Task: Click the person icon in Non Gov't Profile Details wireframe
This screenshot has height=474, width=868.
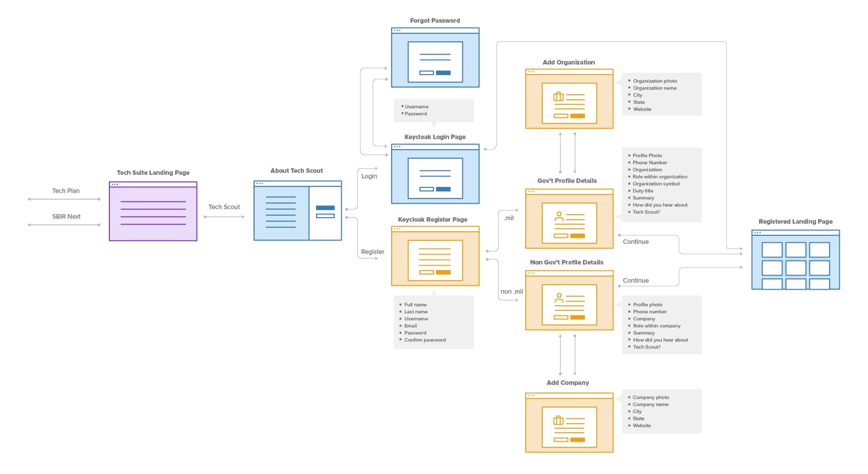Action: tap(559, 298)
